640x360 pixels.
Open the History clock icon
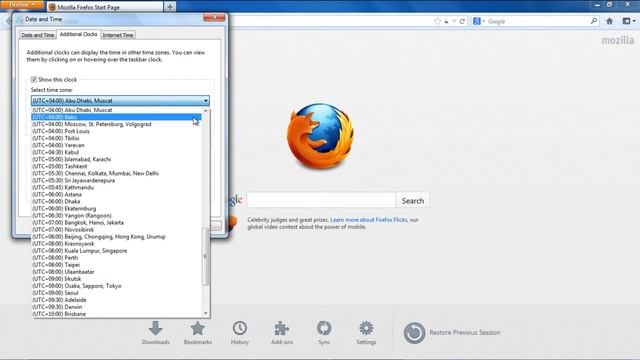click(x=240, y=328)
